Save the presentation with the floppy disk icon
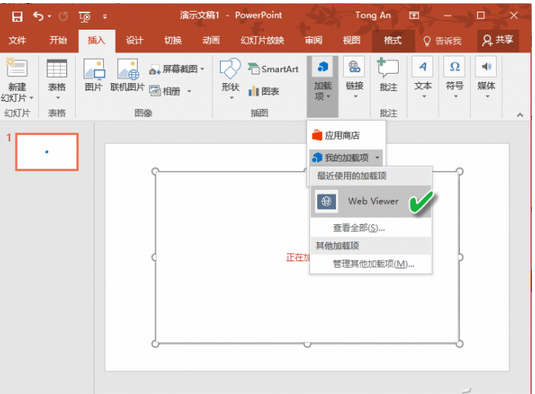 pyautogui.click(x=17, y=16)
